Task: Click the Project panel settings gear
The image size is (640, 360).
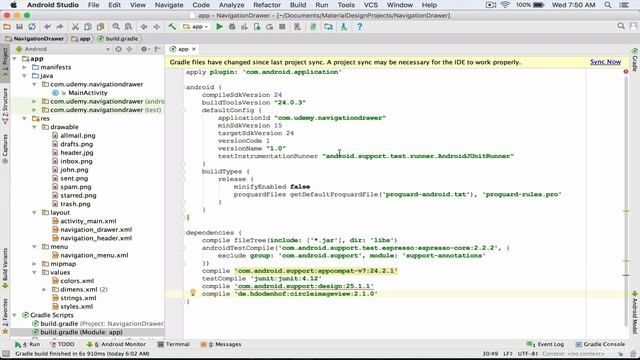Action: [x=144, y=49]
